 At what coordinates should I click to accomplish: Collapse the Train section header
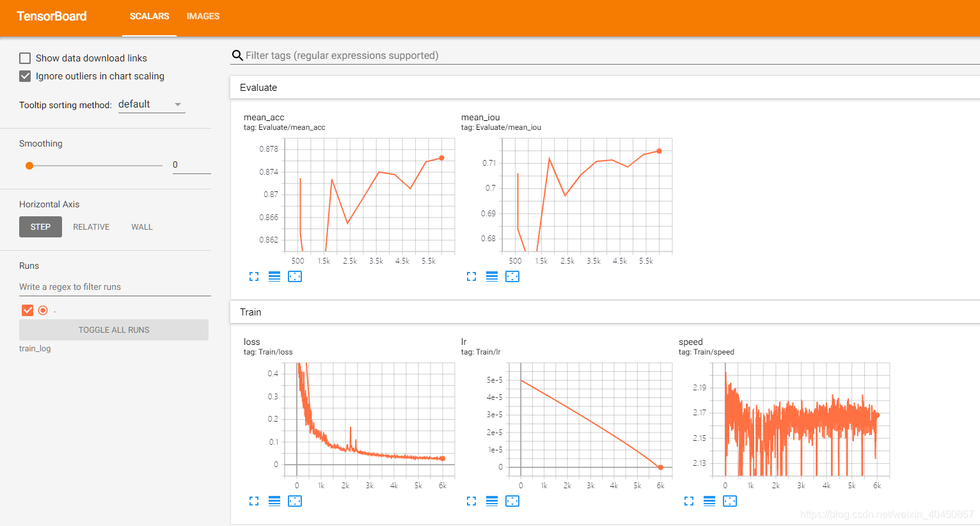click(605, 312)
